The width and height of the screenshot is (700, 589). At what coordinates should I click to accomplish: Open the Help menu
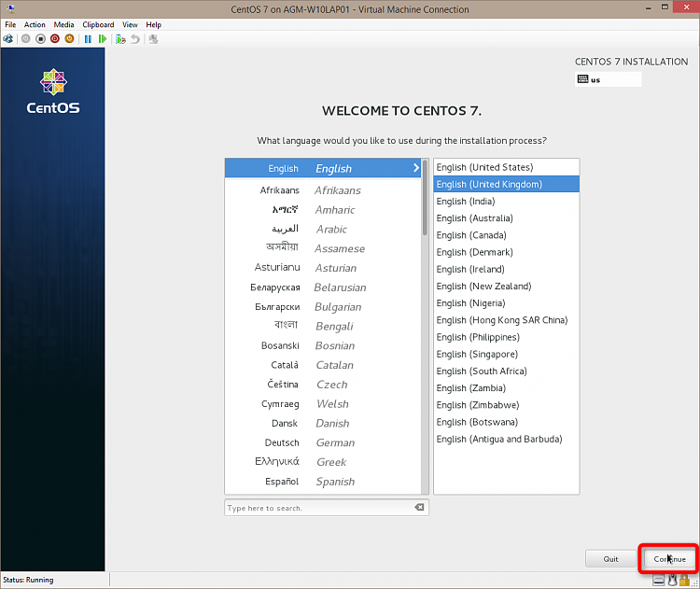tap(154, 24)
